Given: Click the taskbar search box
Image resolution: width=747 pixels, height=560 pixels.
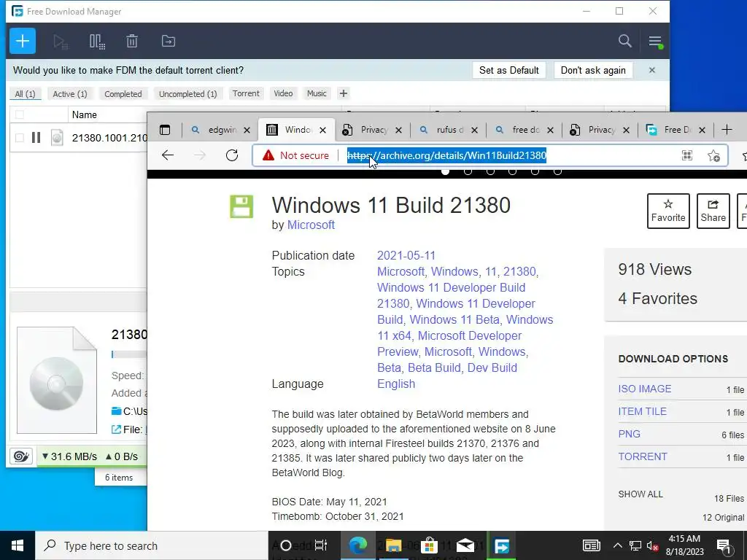Looking at the screenshot, I should [152, 545].
